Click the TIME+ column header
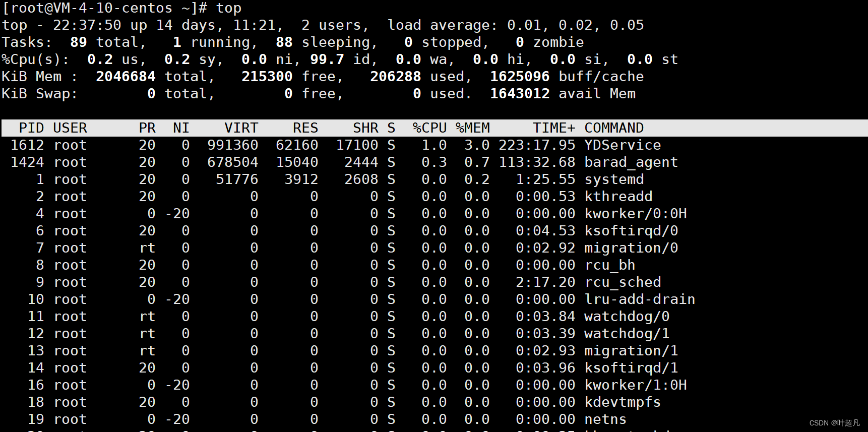868x432 pixels. 554,128
